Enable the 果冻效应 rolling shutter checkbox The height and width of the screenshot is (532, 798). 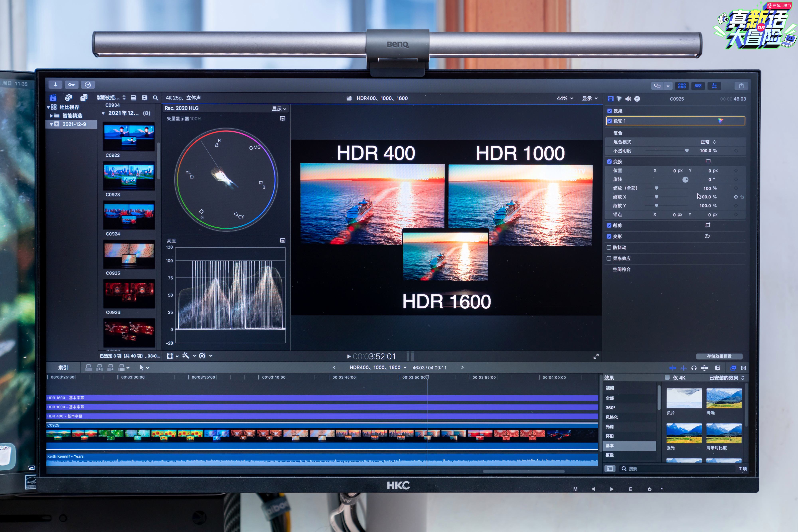(x=609, y=258)
